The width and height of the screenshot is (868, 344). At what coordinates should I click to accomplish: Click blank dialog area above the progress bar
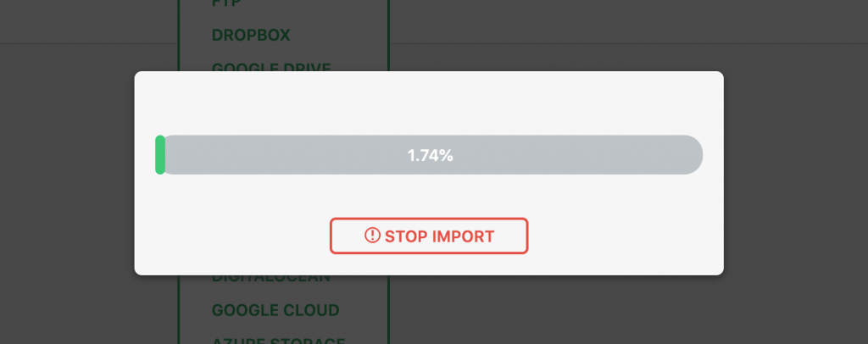coord(428,102)
